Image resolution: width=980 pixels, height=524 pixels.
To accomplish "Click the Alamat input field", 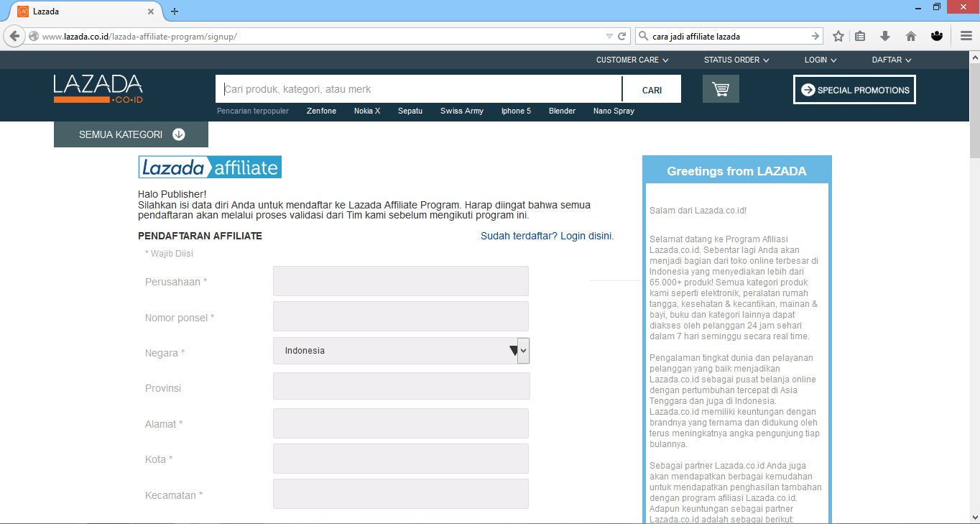I will 401,423.
